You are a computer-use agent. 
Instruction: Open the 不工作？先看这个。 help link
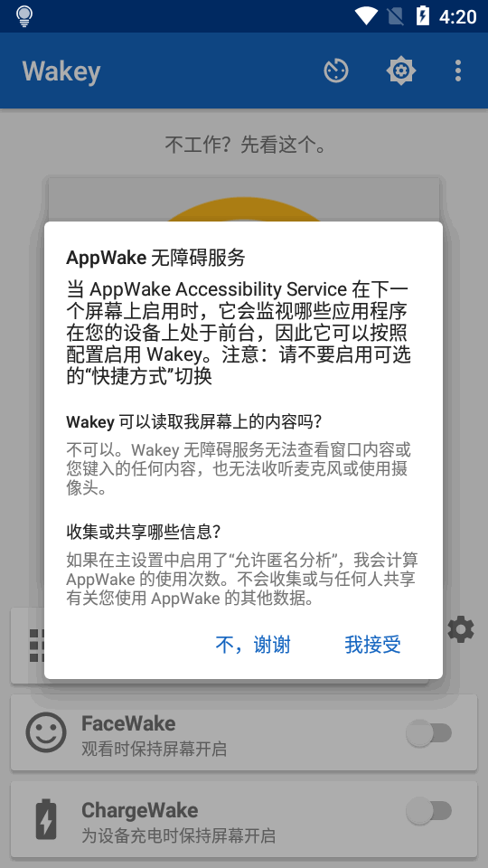245,146
